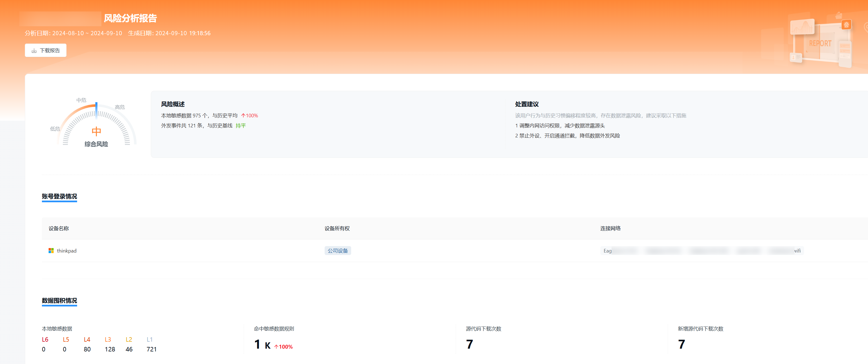Click the L4 sensitive data level label
The height and width of the screenshot is (364, 868).
click(87, 339)
